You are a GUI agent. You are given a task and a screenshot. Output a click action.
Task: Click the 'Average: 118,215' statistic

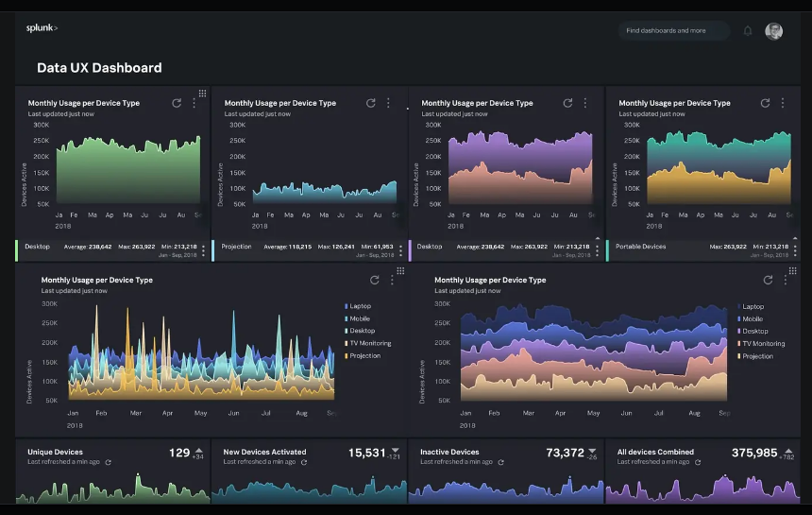point(287,247)
